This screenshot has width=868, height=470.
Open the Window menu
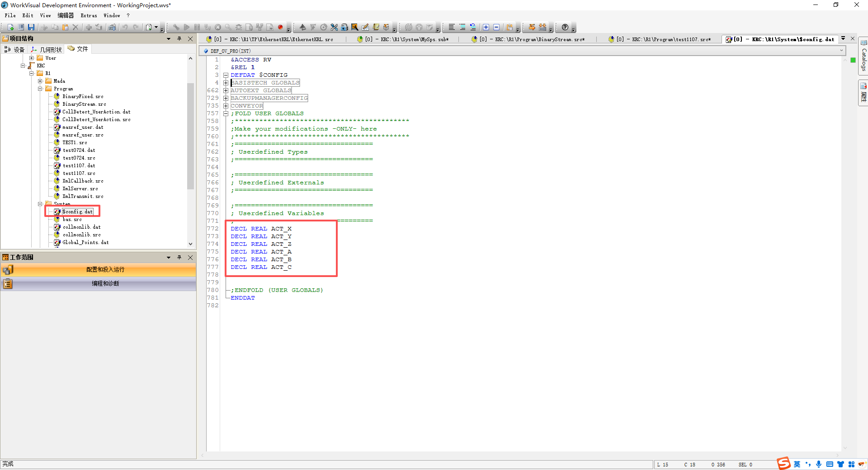coord(112,15)
